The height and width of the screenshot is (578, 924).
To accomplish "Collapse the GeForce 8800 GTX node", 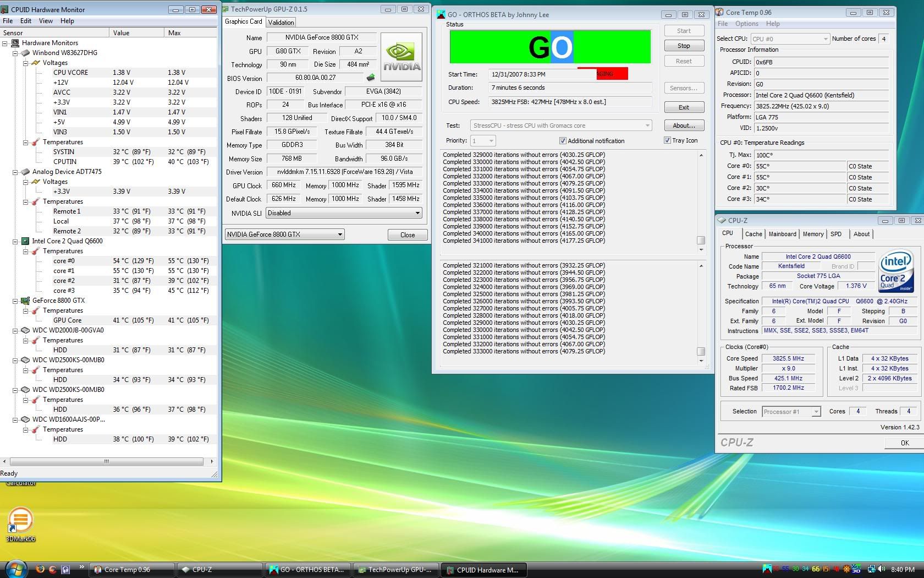I will (15, 301).
